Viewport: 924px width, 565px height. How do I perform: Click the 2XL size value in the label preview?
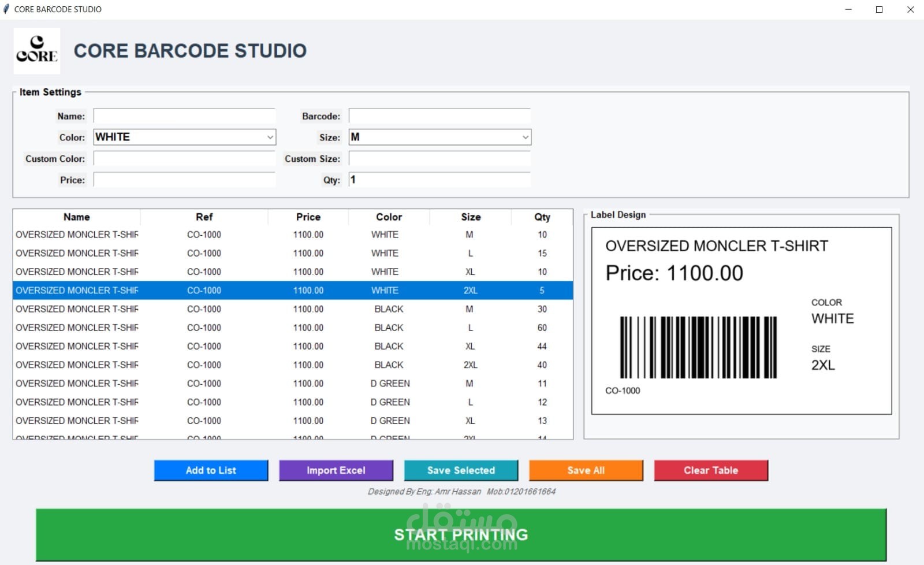[823, 365]
